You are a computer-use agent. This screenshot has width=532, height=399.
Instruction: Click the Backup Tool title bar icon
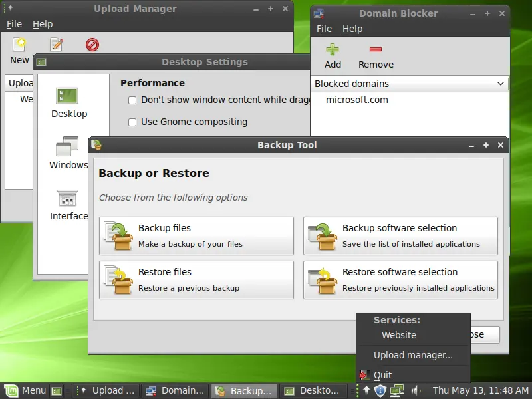click(x=96, y=145)
